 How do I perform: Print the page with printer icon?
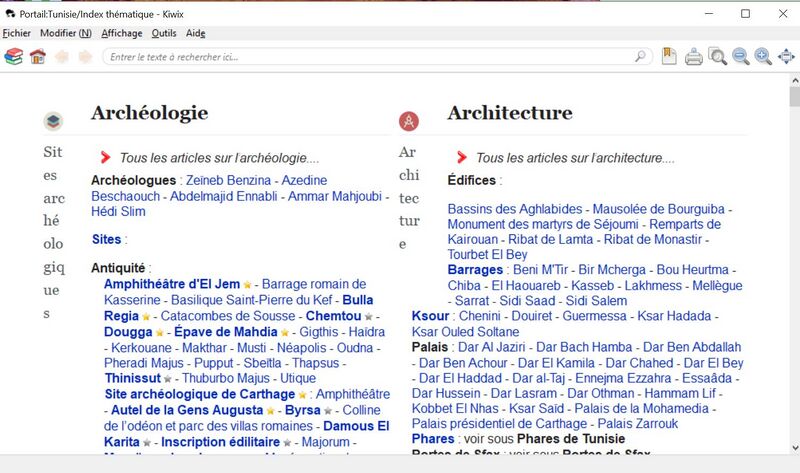point(693,57)
